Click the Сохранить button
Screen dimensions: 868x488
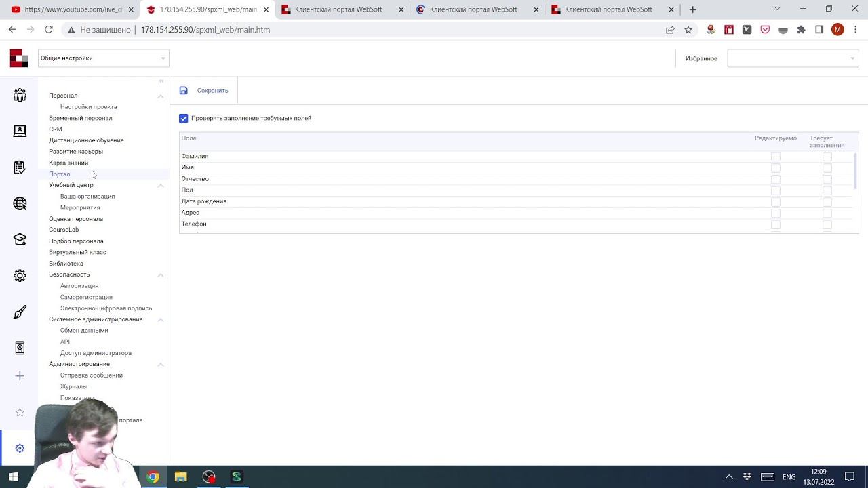click(212, 90)
